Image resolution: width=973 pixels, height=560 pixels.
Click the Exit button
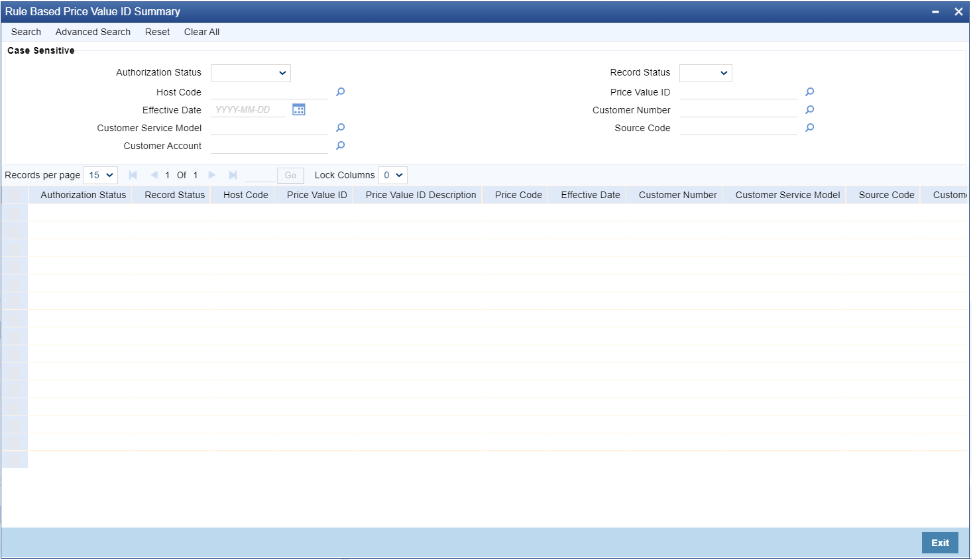[x=940, y=543]
